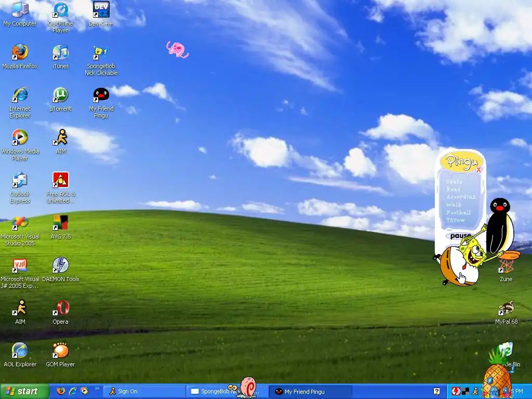Click the red tray icon in notification area
The height and width of the screenshot is (399, 532).
click(456, 391)
